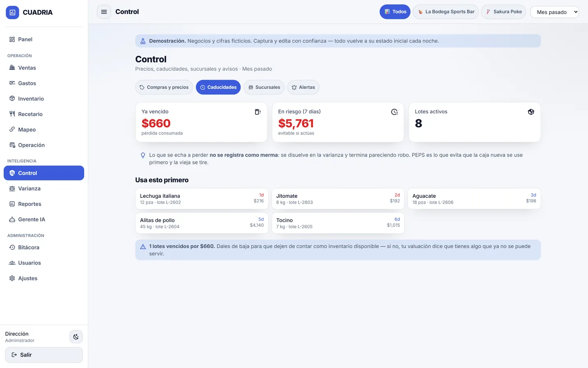This screenshot has width=588, height=368.
Task: Filter by Sakura Poke
Action: click(503, 12)
